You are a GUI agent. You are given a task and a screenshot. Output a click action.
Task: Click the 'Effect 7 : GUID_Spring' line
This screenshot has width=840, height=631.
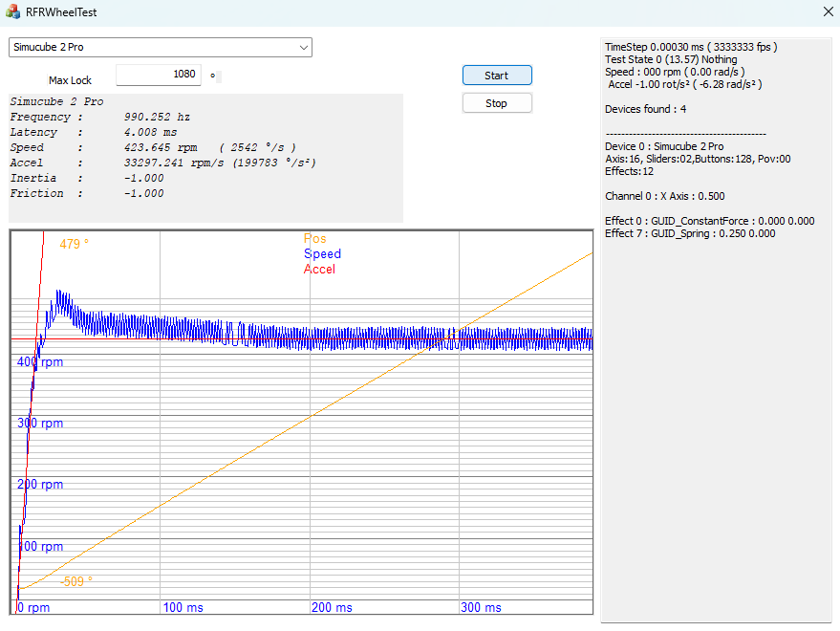690,233
